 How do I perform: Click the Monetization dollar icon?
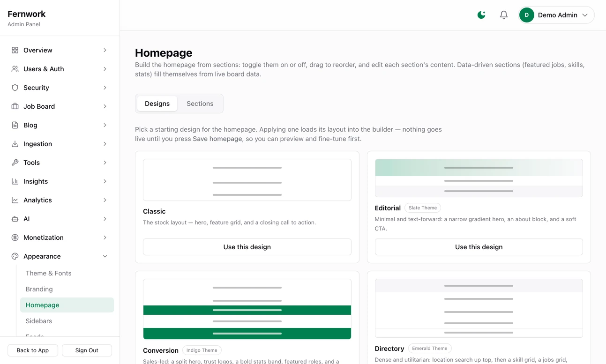coord(15,238)
